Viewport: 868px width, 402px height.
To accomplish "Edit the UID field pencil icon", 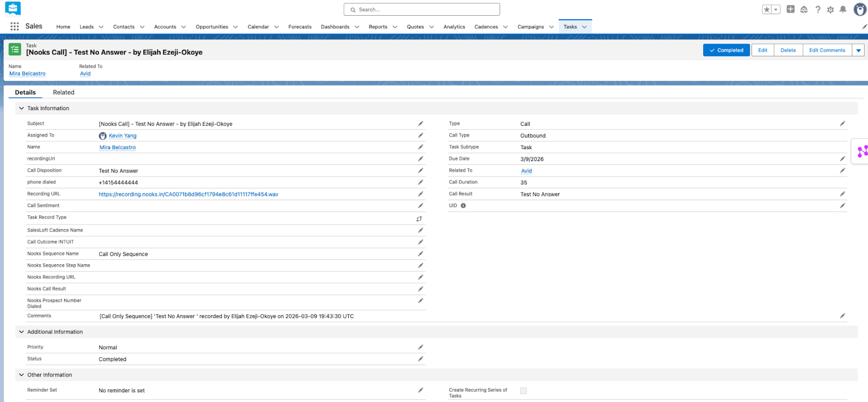I will (843, 206).
